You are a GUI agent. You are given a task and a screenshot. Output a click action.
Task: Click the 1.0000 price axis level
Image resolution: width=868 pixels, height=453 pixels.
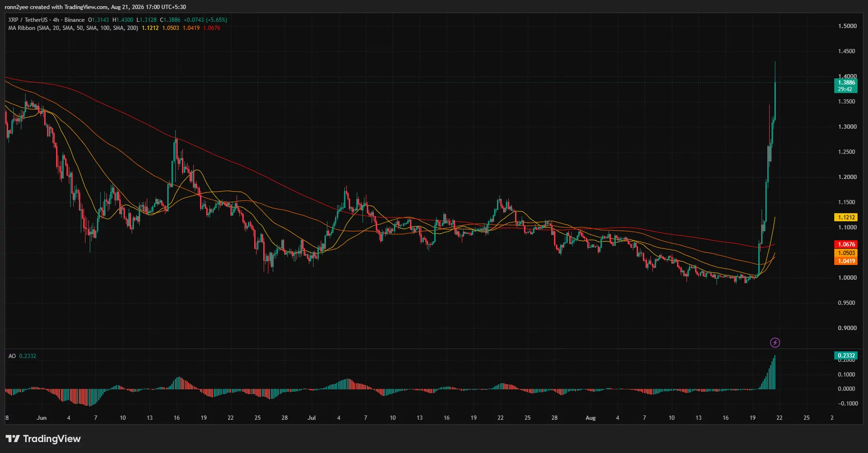click(847, 278)
